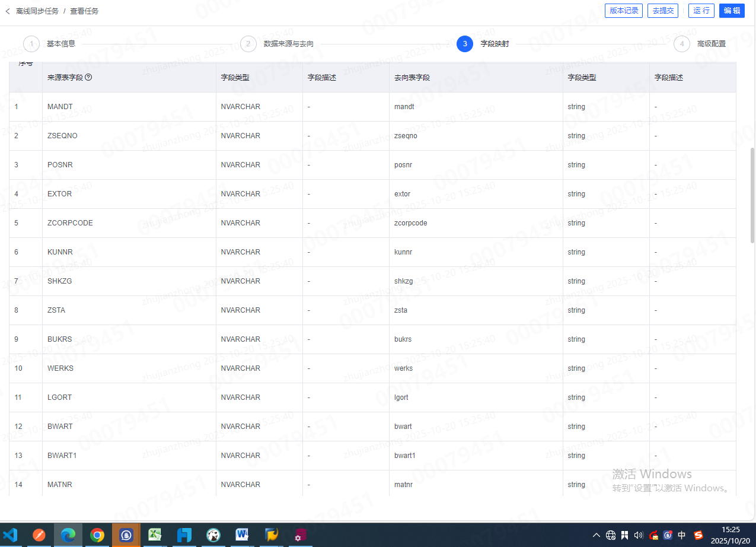Click the help icon next to 来源表字段
The image size is (756, 547).
(x=88, y=77)
